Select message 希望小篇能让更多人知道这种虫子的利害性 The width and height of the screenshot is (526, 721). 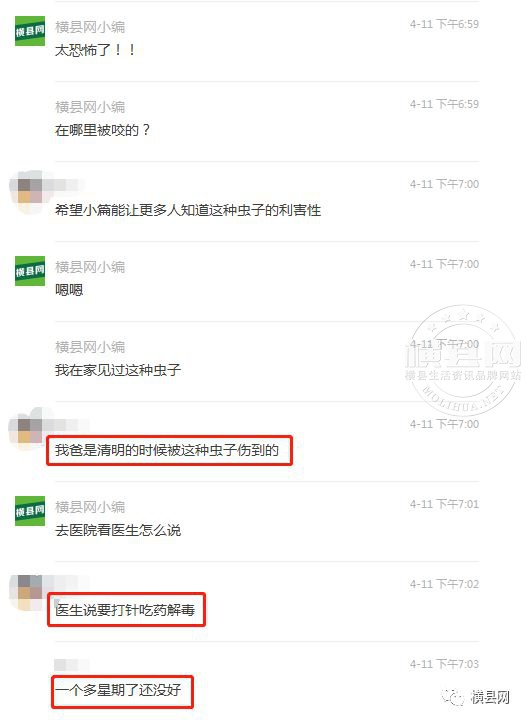pyautogui.click(x=188, y=210)
